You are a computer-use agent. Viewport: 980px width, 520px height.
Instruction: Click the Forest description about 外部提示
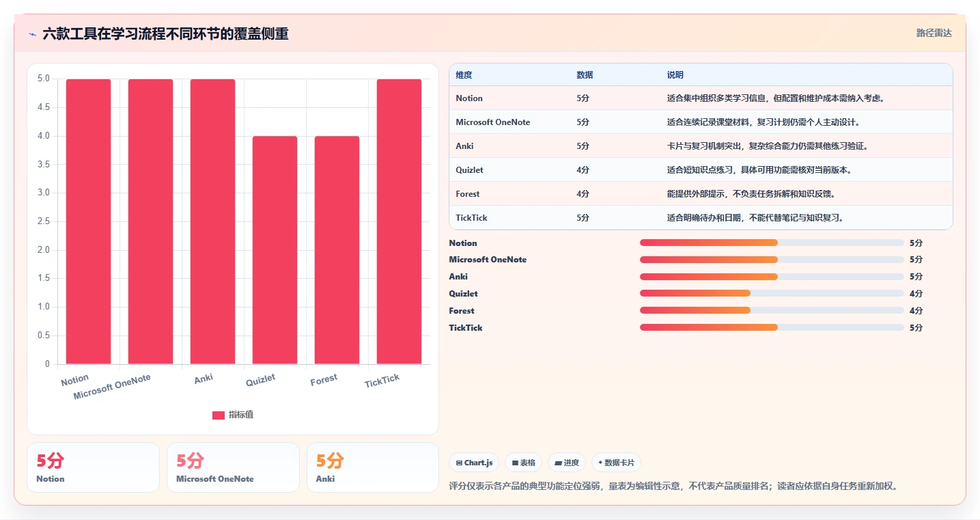click(x=751, y=194)
